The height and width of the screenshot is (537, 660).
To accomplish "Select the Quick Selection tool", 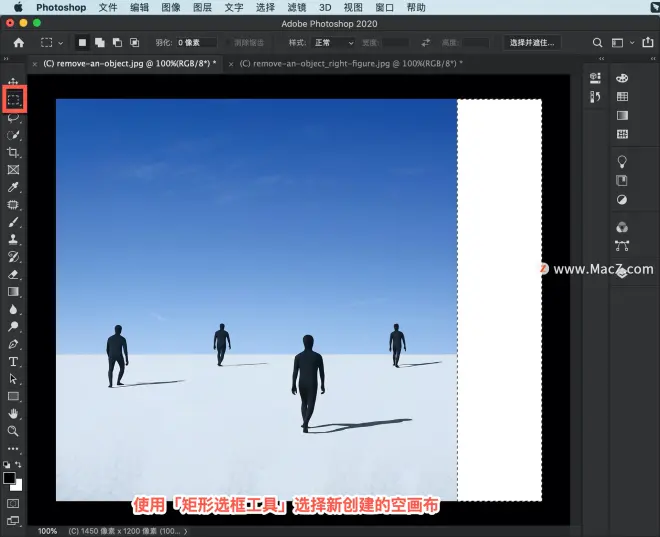I will (13, 135).
